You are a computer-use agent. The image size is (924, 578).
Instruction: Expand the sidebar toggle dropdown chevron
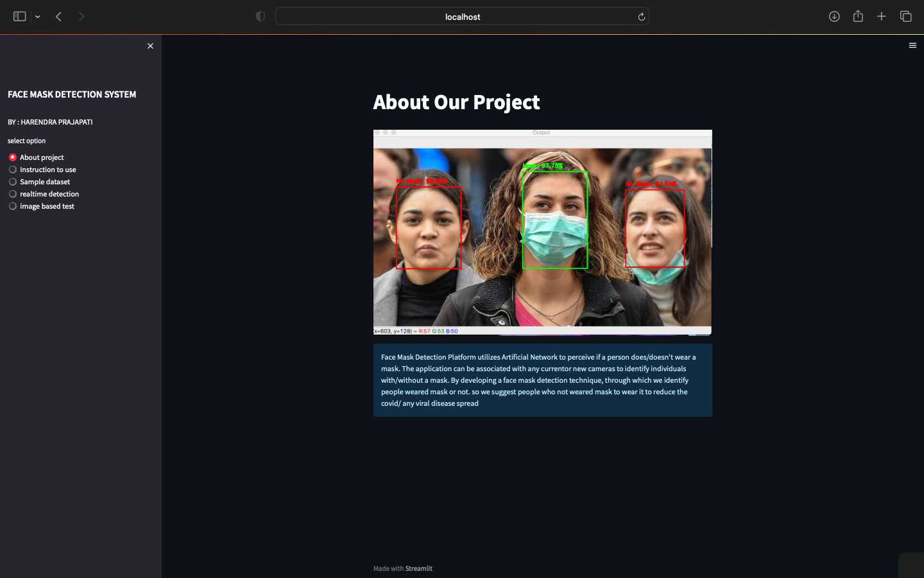click(37, 16)
